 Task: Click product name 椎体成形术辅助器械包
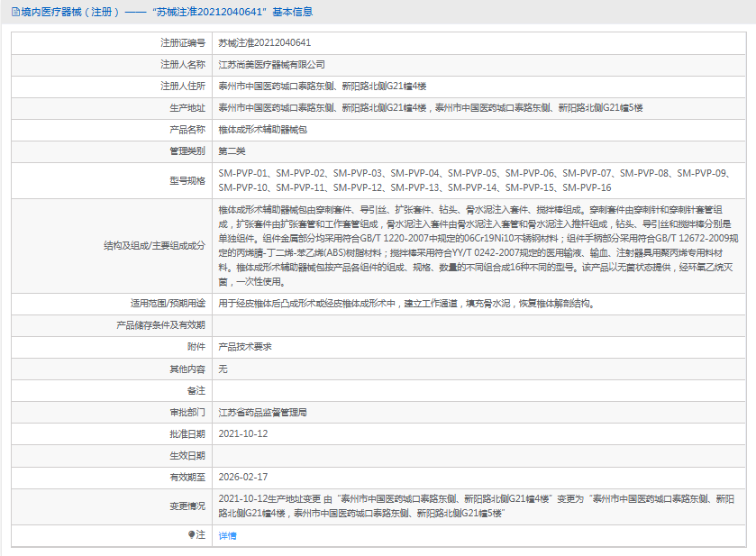pyautogui.click(x=263, y=130)
